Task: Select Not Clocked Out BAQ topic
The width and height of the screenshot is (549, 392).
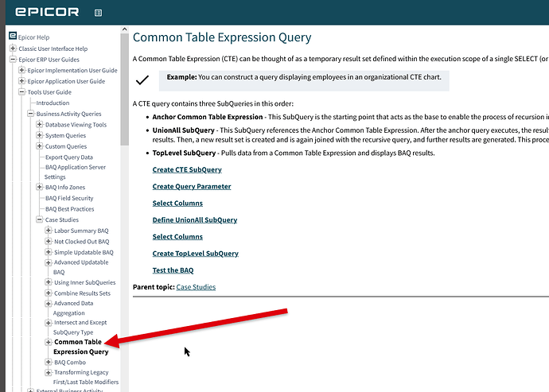Action: 82,242
